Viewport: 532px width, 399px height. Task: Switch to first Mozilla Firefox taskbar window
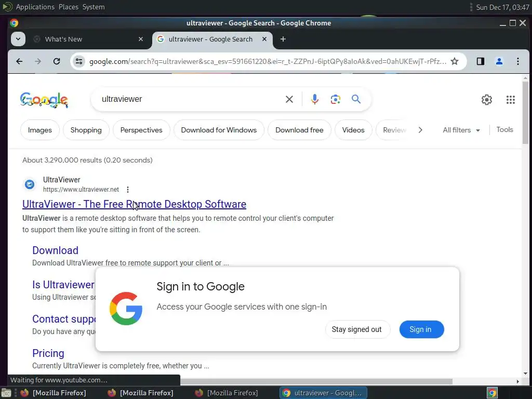pyautogui.click(x=54, y=393)
